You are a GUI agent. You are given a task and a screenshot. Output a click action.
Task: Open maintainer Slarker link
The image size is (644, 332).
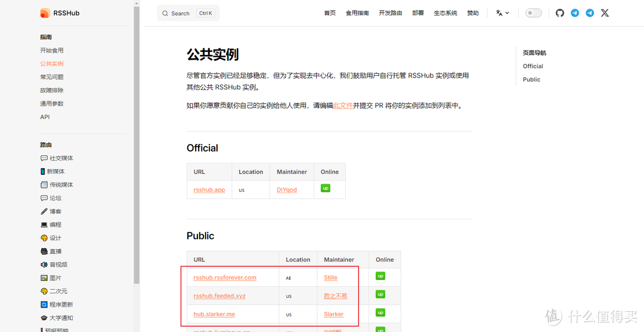333,314
